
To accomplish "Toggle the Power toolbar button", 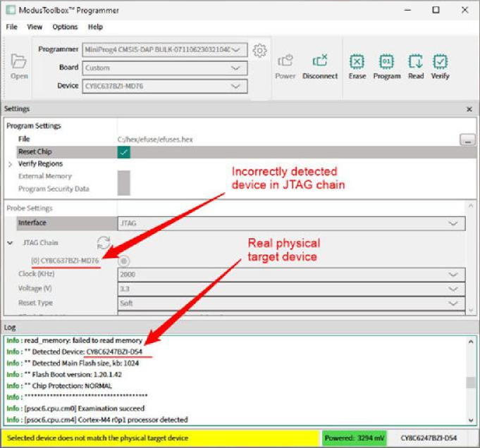I will 285,67.
